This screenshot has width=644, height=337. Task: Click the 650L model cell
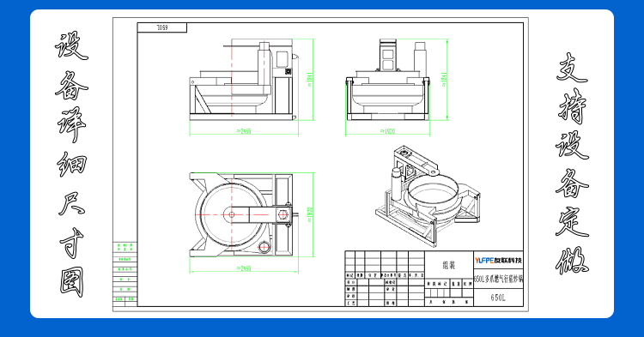(498, 298)
